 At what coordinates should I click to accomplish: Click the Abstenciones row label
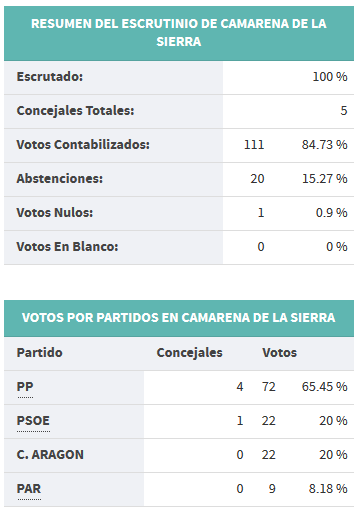coord(60,179)
